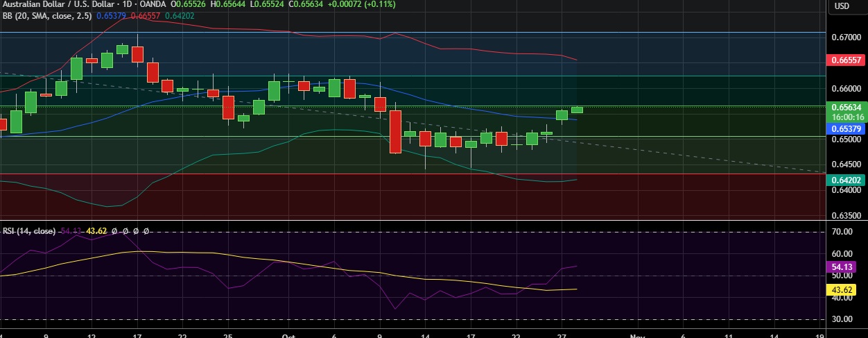Click the red upper band price tag 0.66557
This screenshot has height=338, width=868.
coord(847,60)
